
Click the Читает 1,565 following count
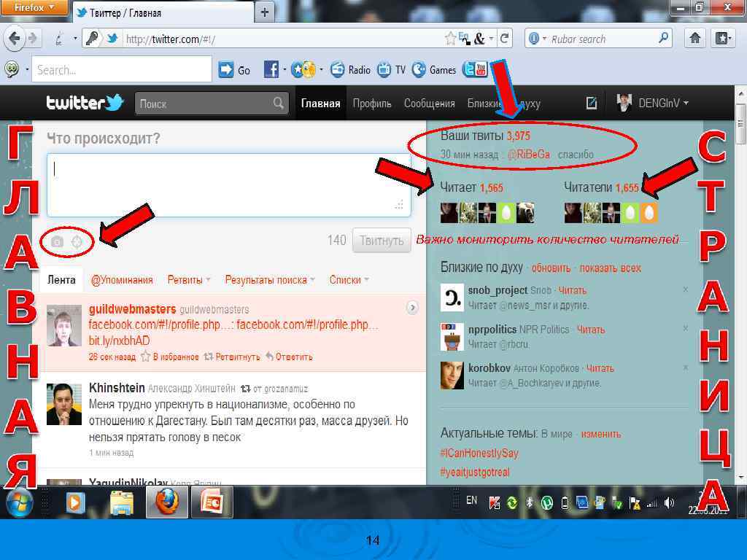(x=472, y=187)
